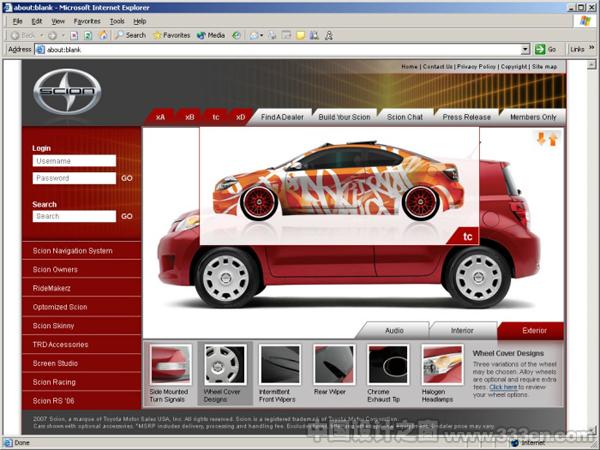
Task: Open the Privacy Policy link
Action: 476,67
